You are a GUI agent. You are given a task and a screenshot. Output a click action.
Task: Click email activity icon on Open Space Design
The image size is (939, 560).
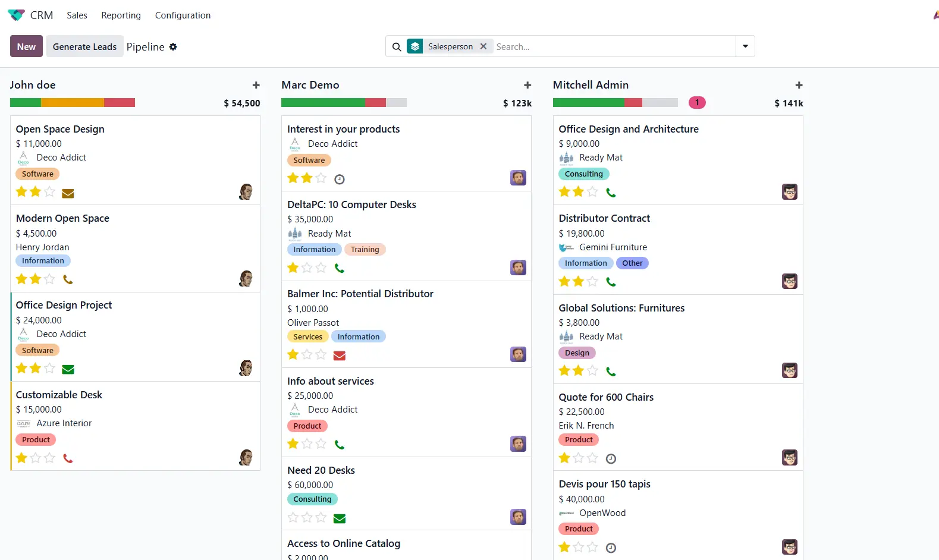(x=68, y=193)
